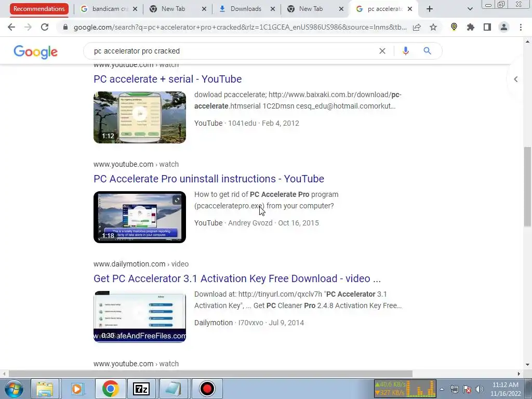Click the 0:30 Dailymotion video thumbnail
532x399 pixels.
coord(140,317)
